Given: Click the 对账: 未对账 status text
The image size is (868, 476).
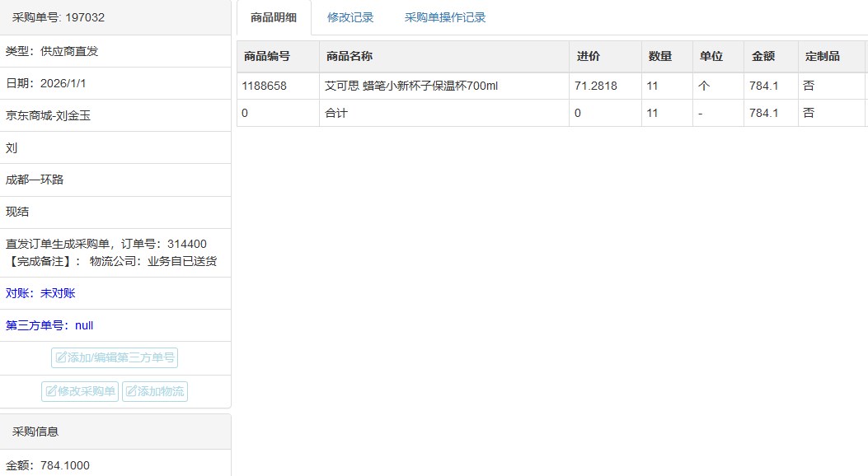Looking at the screenshot, I should coord(40,293).
